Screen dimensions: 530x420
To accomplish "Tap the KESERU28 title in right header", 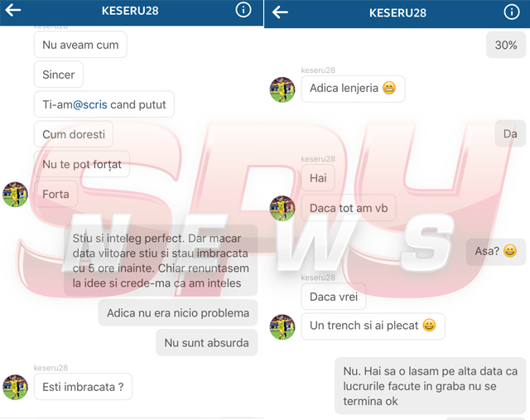I will click(x=397, y=13).
